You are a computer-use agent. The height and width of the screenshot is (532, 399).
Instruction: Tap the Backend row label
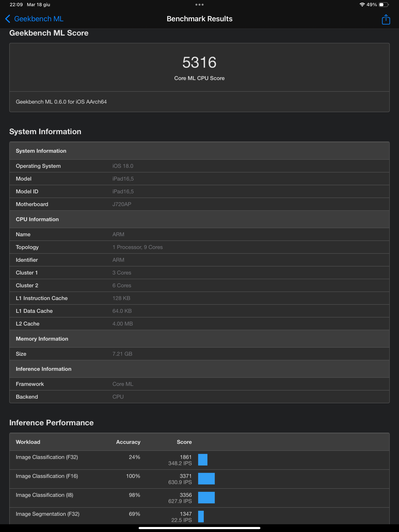(27, 397)
